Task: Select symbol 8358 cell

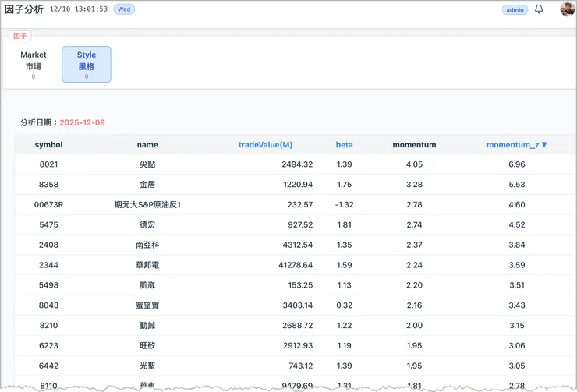Action: (48, 185)
